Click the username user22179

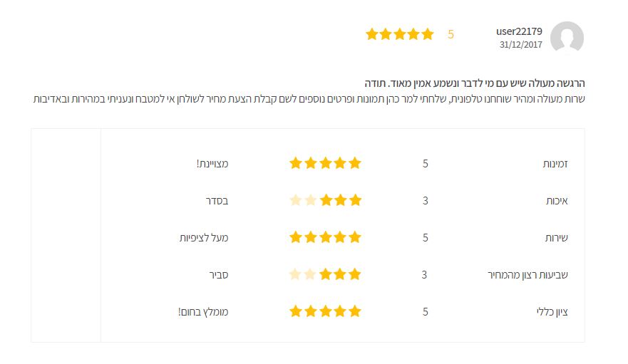[x=519, y=31]
